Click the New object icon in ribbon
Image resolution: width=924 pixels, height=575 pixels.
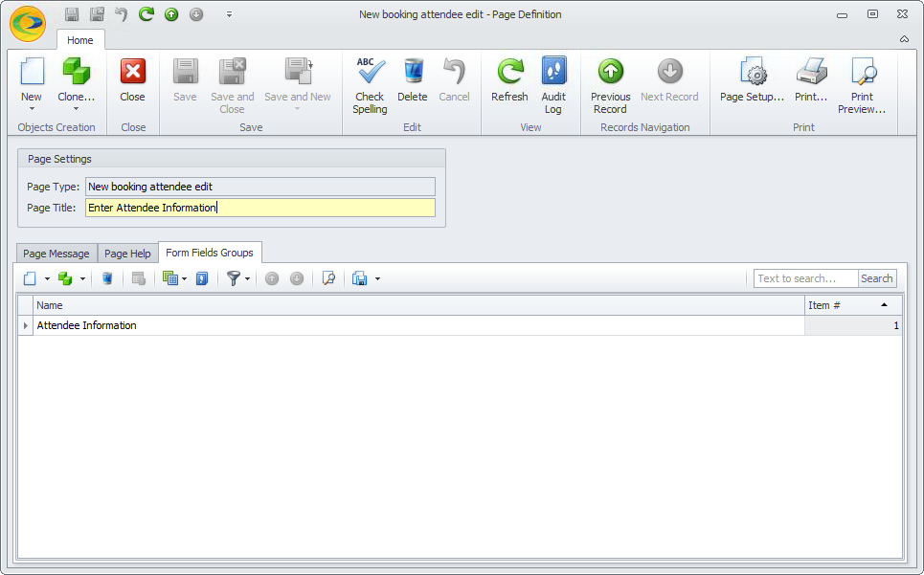pos(32,72)
